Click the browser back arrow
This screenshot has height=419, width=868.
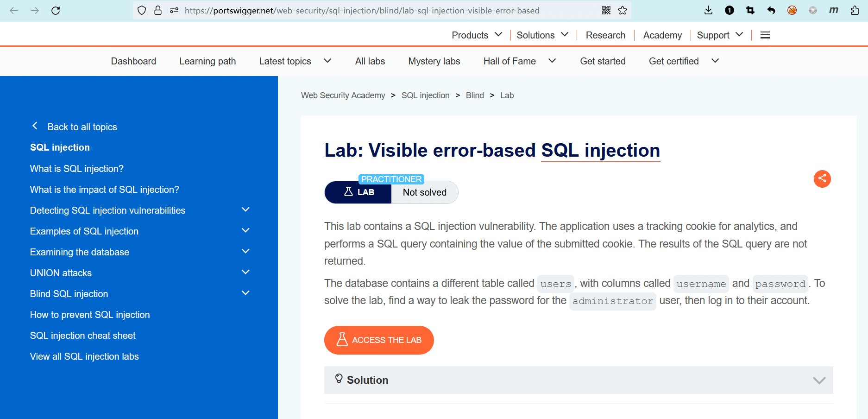click(x=14, y=10)
